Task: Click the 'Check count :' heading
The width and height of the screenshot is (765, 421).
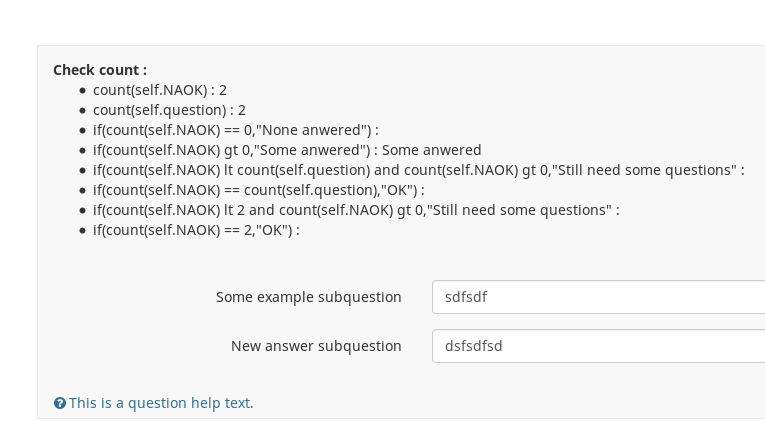Action: [x=100, y=70]
